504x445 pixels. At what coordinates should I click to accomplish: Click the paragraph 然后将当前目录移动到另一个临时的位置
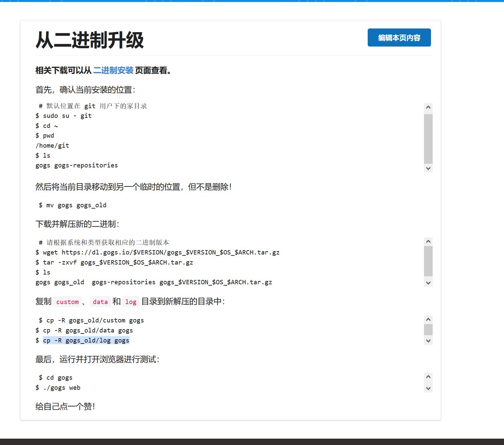click(133, 187)
